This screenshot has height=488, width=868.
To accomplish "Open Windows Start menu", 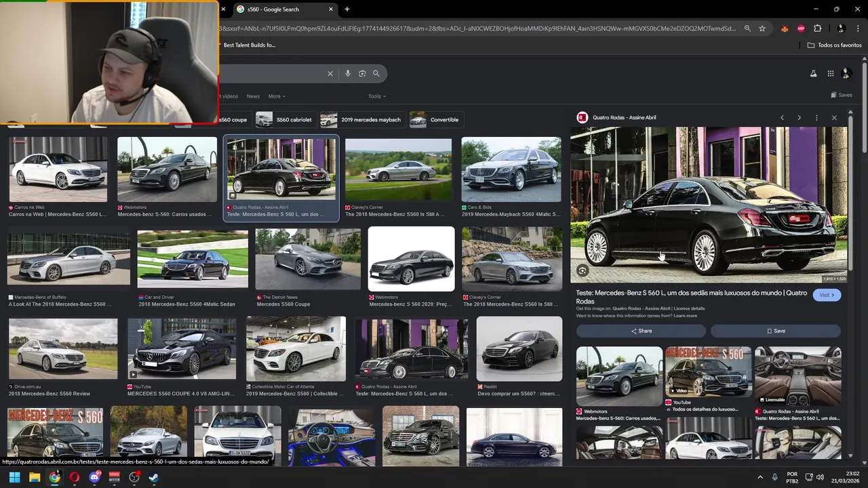I will click(x=14, y=477).
